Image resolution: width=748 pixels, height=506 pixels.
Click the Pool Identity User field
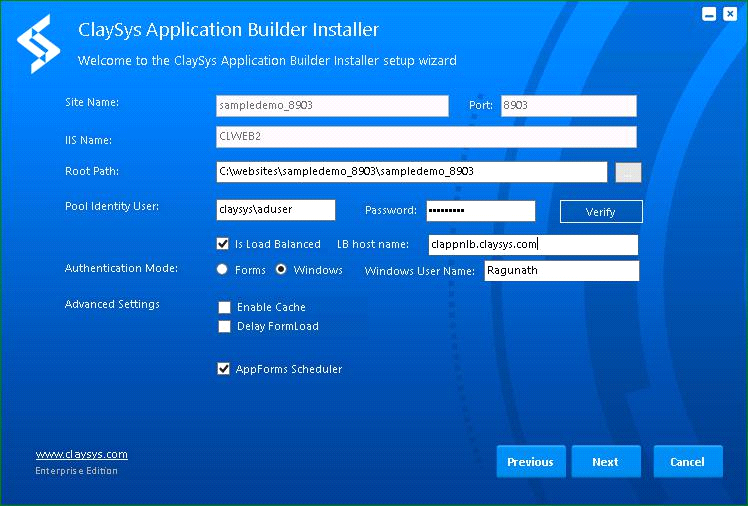coord(276,210)
